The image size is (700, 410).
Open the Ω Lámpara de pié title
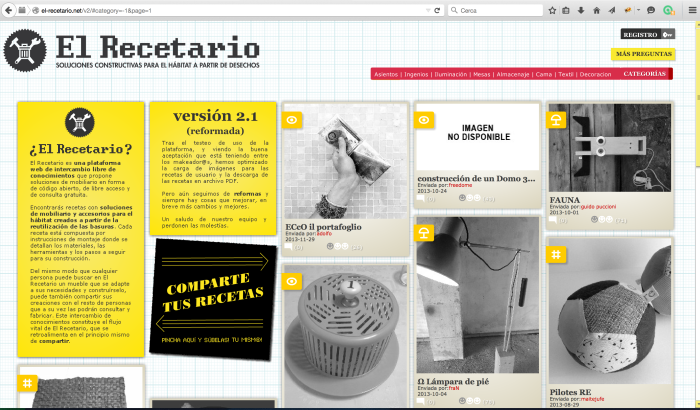coord(453,381)
